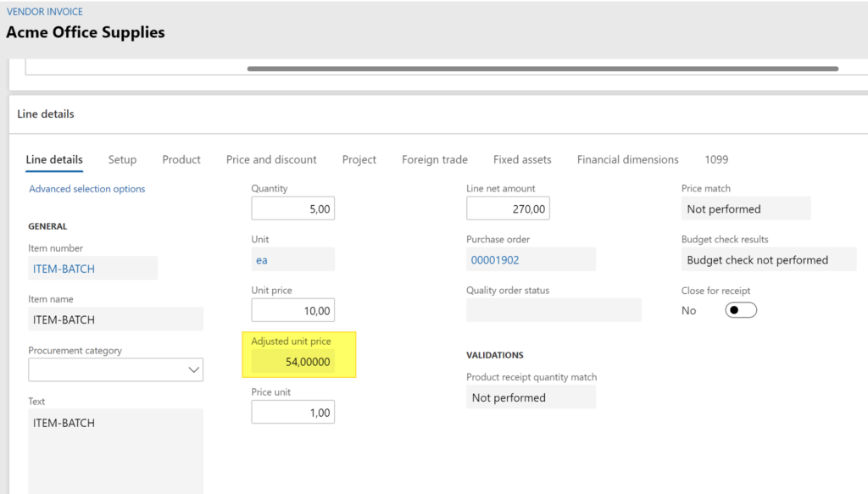Open the Financial dimensions tab
This screenshot has width=868, height=494.
click(x=627, y=159)
